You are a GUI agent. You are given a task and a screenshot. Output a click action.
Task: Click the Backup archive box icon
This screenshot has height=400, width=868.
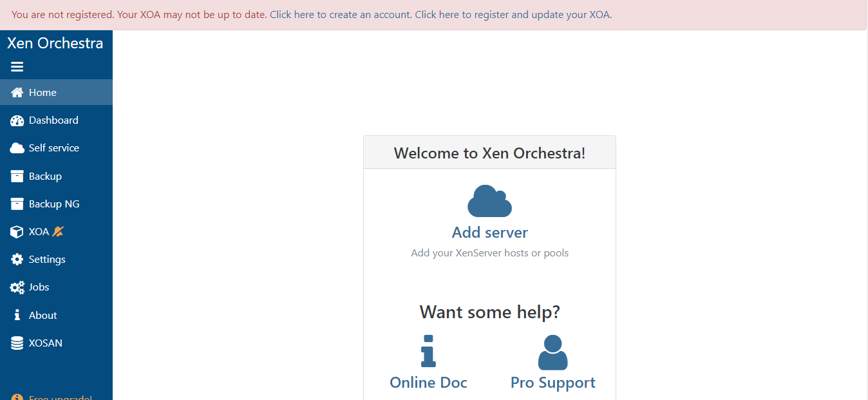click(17, 176)
